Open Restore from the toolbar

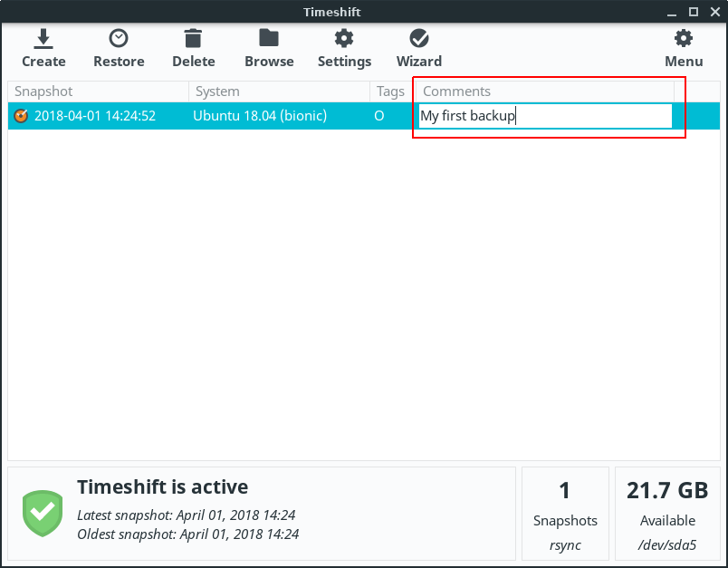point(119,39)
